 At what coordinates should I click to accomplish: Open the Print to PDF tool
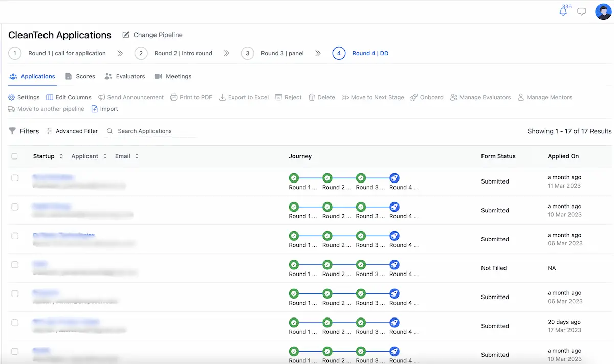(x=191, y=97)
